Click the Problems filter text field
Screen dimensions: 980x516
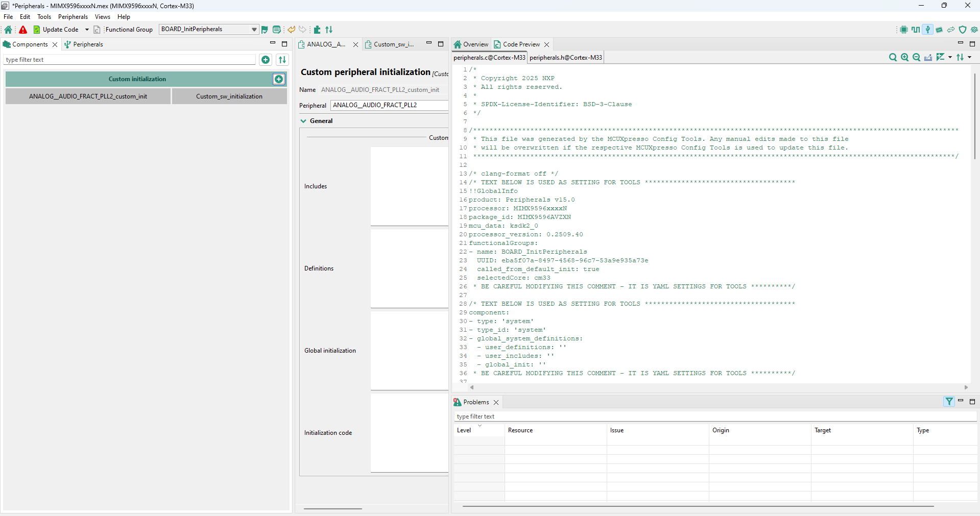(x=715, y=416)
